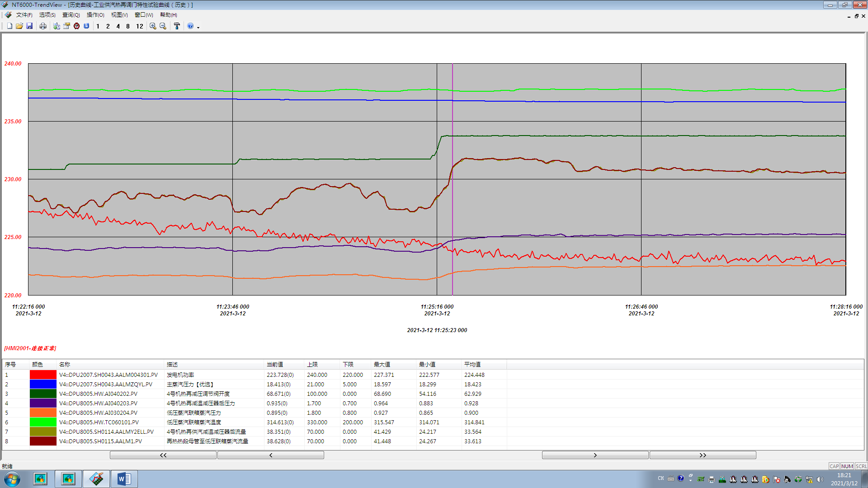This screenshot has width=868, height=488.
Task: Select tag V4::DPU8005.SH0115.AALM1.PV
Action: coord(100,441)
